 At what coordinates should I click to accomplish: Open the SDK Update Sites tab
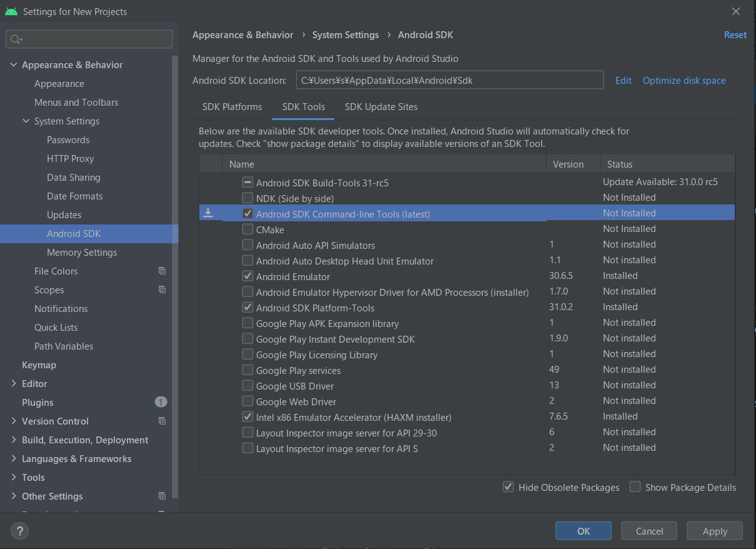click(381, 107)
